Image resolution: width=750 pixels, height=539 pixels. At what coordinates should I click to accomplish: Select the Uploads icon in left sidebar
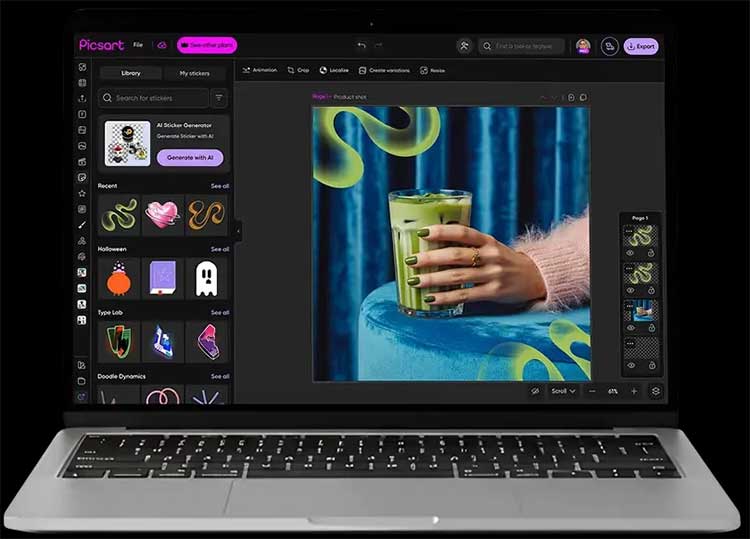(82, 99)
